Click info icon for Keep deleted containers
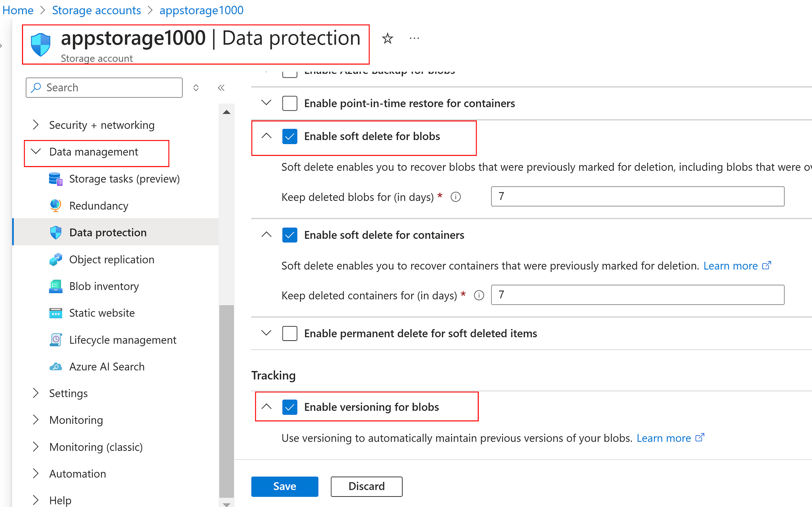Viewport: 812px width, 507px height. point(479,295)
